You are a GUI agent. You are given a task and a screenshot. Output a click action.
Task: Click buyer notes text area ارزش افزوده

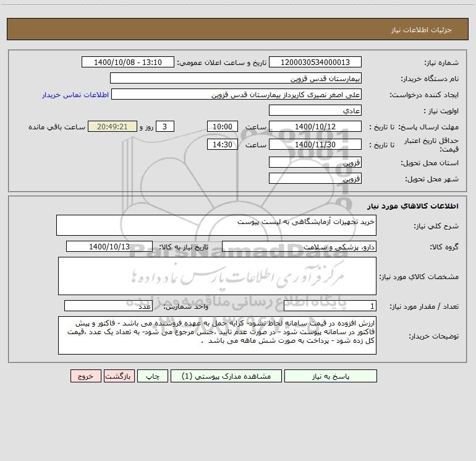[x=217, y=335]
